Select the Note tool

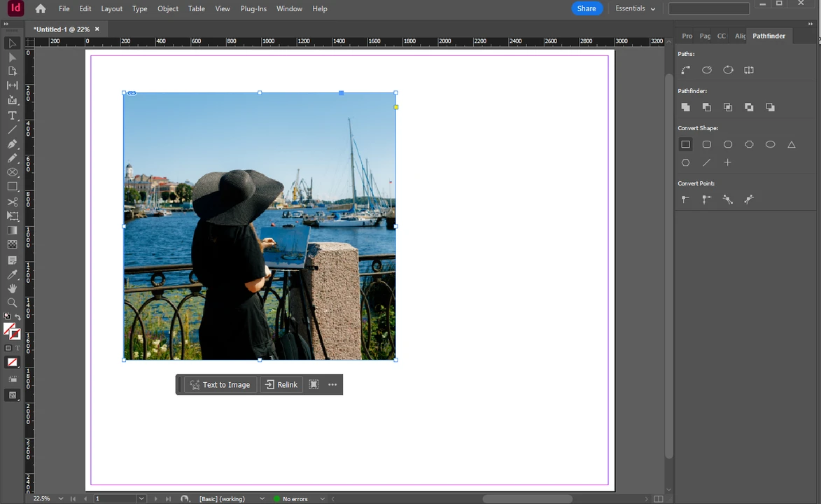pyautogui.click(x=12, y=260)
